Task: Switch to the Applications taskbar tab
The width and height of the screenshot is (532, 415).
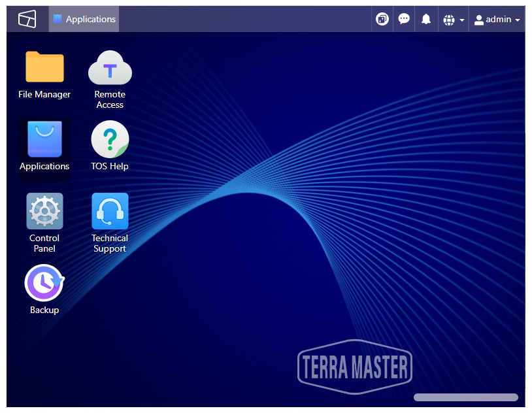Action: coord(84,19)
